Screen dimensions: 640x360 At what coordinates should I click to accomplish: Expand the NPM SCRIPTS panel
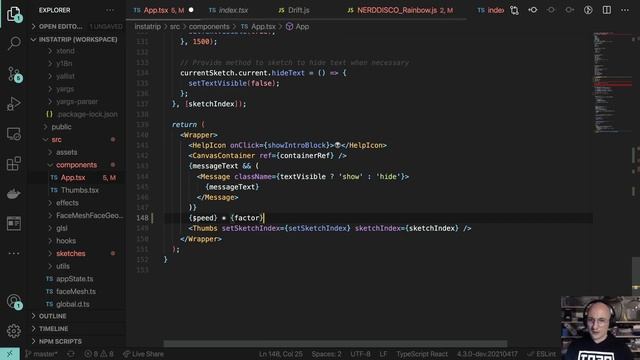pyautogui.click(x=60, y=342)
